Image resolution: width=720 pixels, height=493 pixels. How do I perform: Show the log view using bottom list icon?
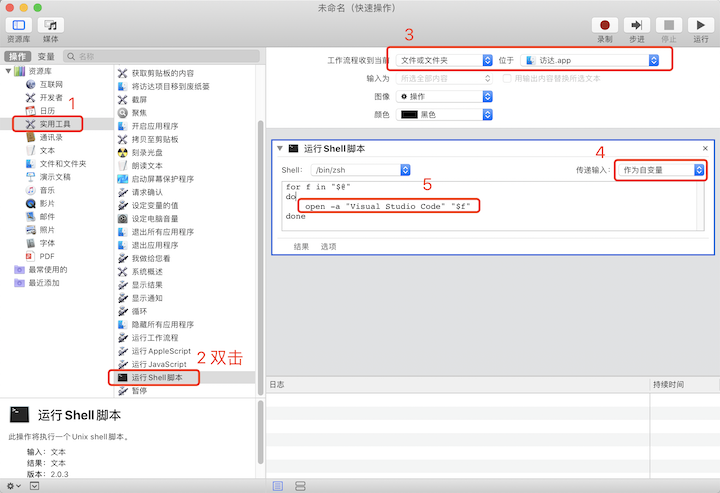click(x=277, y=485)
